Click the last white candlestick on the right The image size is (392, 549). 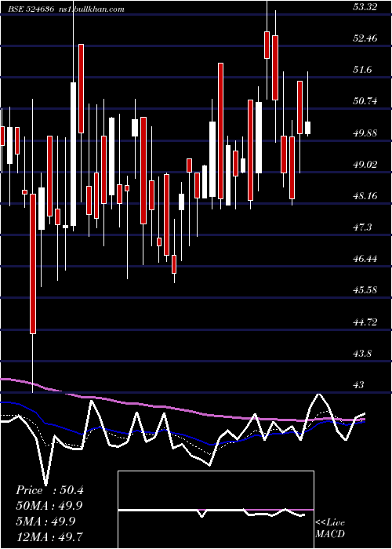(308, 128)
